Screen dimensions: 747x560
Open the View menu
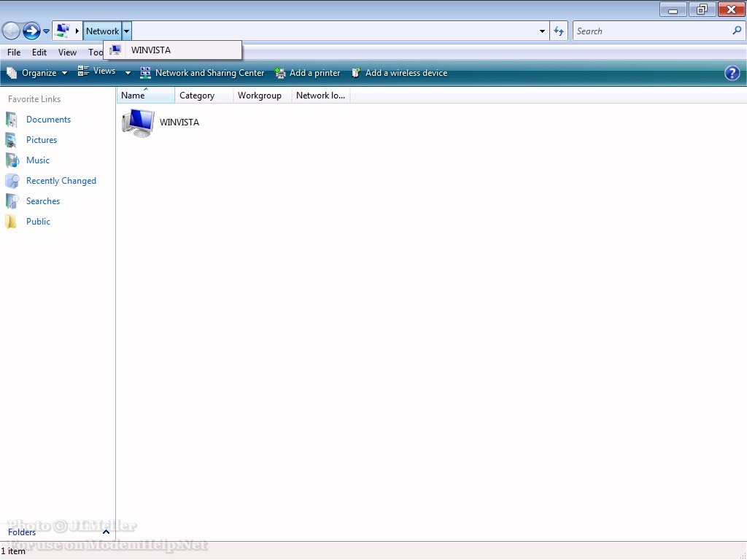click(67, 52)
